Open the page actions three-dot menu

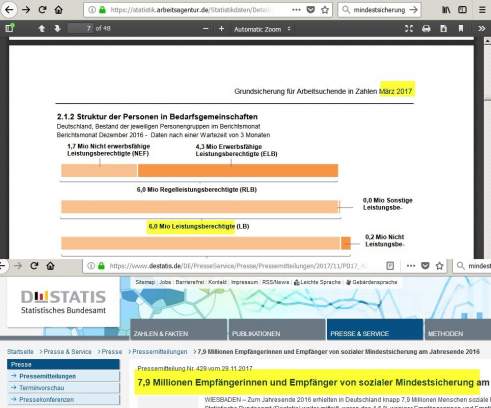pos(296,10)
